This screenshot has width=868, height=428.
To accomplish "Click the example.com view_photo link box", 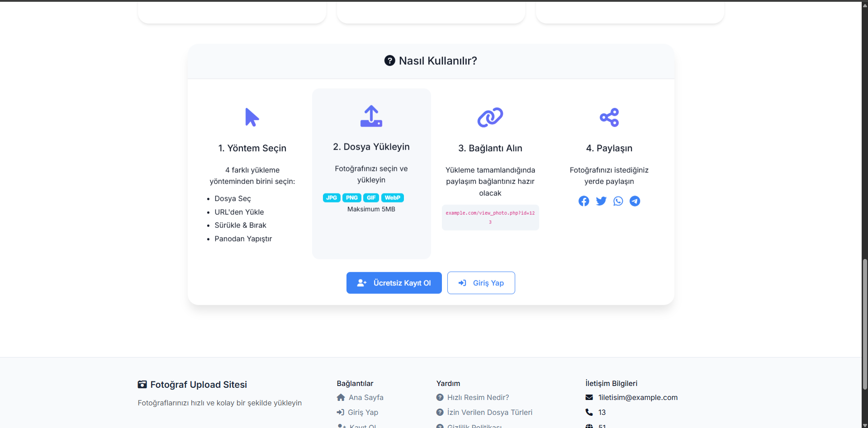I will 490,217.
